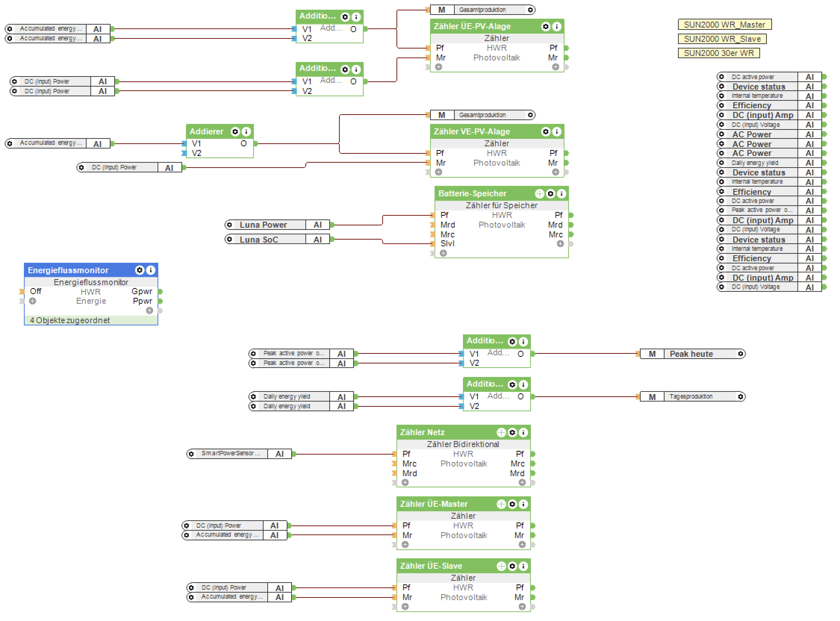Screen dimensions: 840x621
Task: Open gear icon on Zähler VE-PV-Alage
Action: coord(545,132)
